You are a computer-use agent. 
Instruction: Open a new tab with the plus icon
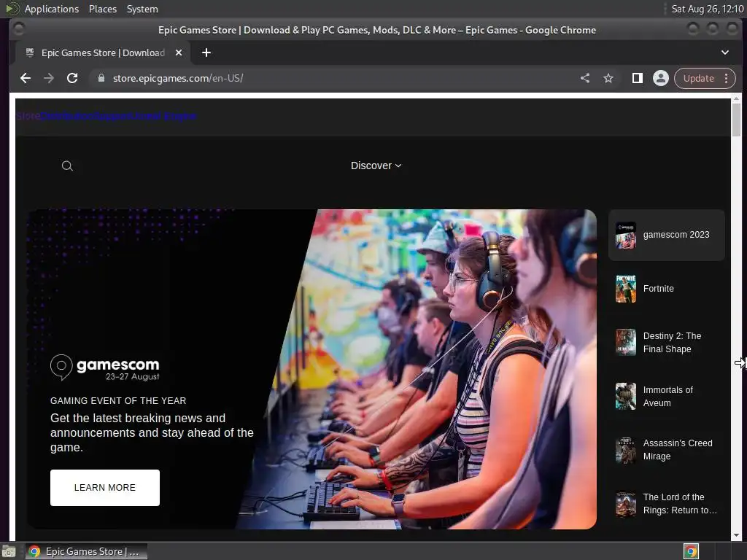[206, 52]
